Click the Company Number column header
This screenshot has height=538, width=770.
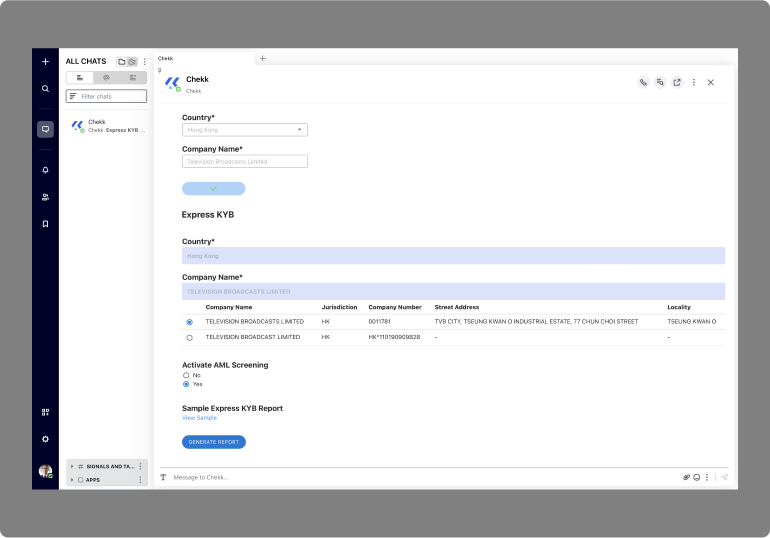tap(395, 307)
